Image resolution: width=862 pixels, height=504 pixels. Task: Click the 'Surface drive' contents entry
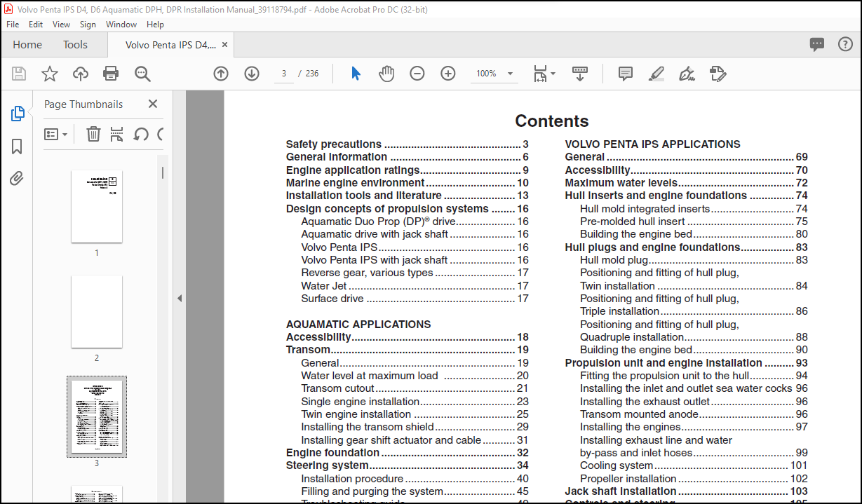pyautogui.click(x=415, y=299)
